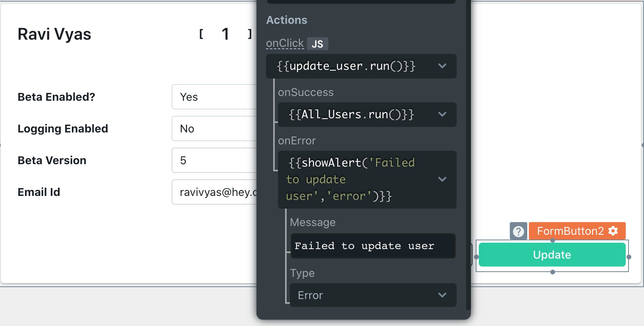644x326 pixels.
Task: Click the bottom resize handle of Update button
Action: point(552,272)
